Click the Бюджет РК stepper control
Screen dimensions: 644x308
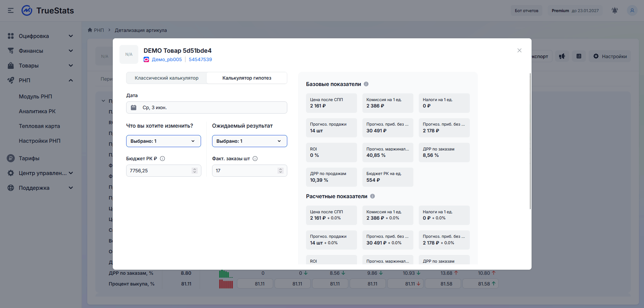[195, 171]
